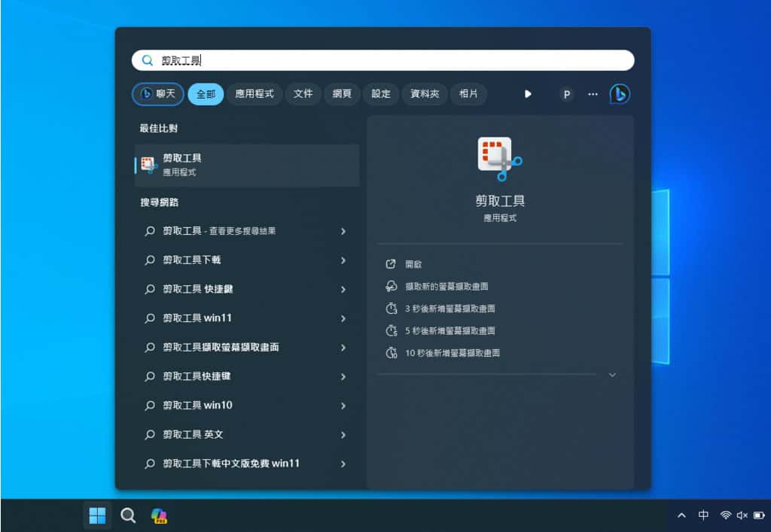The image size is (771, 532).
Task: Click search icon beside 剪取工具 win11
Action: click(150, 318)
